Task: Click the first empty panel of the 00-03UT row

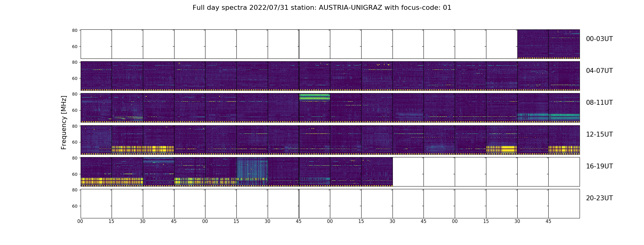Action: (96, 44)
